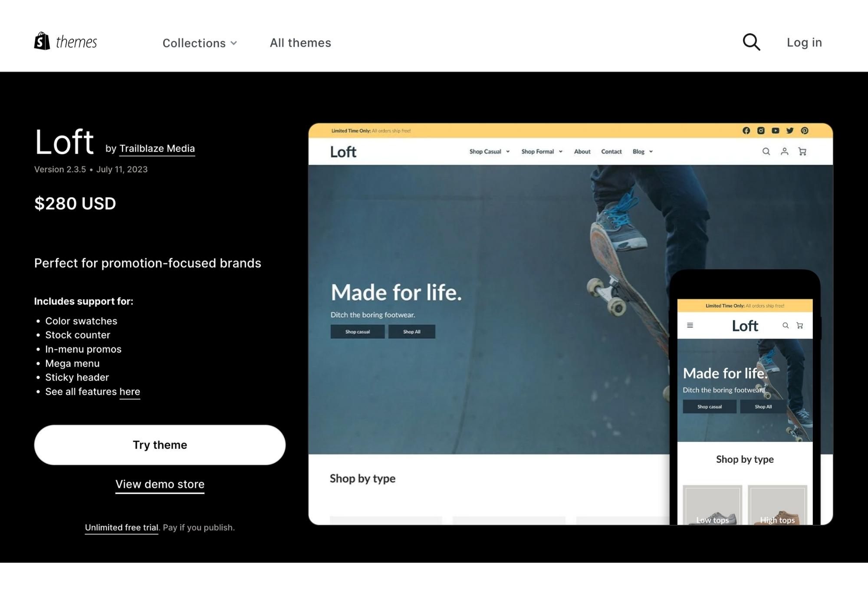Click the Try theme button
Screen dimensions: 868x597
[160, 445]
